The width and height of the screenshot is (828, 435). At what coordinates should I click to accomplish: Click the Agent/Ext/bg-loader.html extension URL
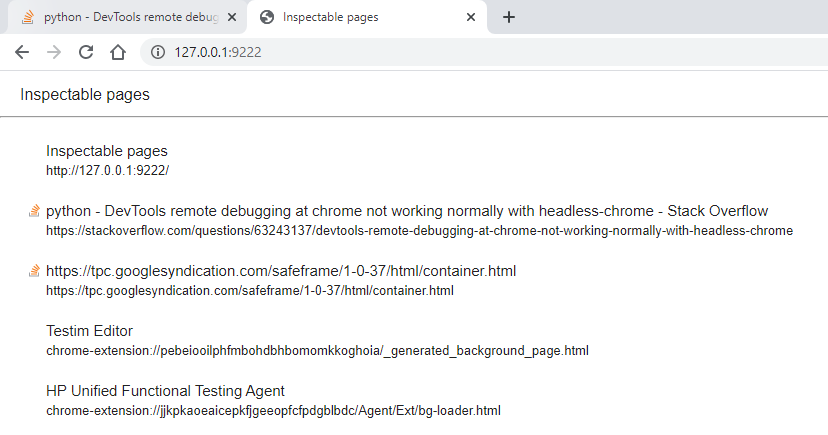click(x=274, y=410)
